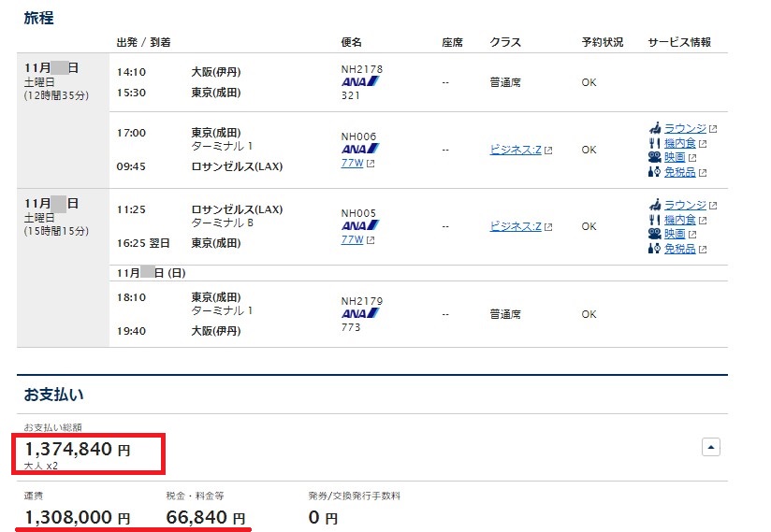Click ANA logo for flight NH2179
This screenshot has height=532, width=771.
(x=360, y=313)
